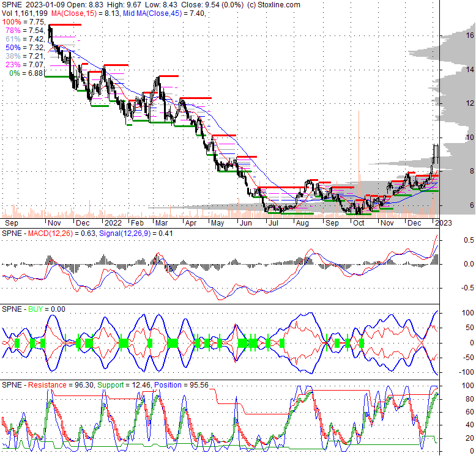Click the Jul month label on time axis

(x=273, y=223)
